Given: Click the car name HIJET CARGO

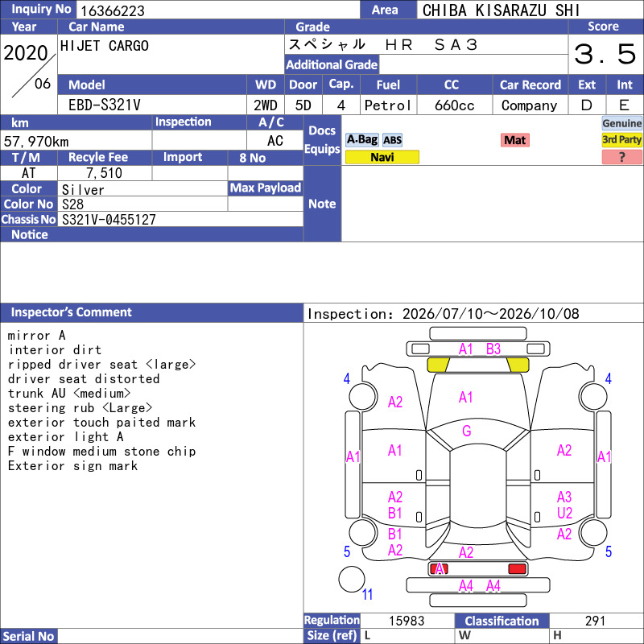Looking at the screenshot, I should [105, 46].
